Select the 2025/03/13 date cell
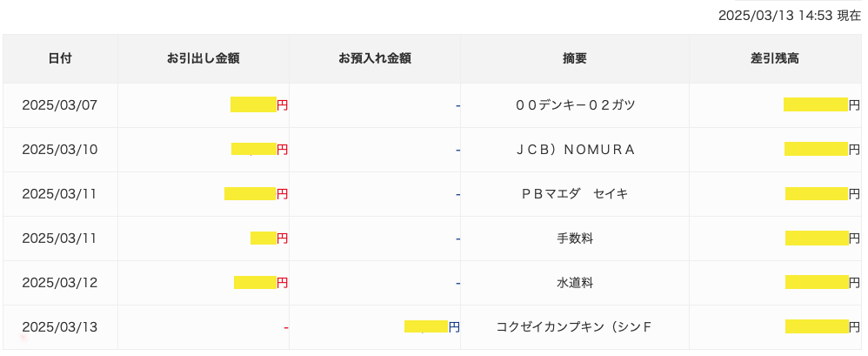868x356 pixels. point(60,327)
